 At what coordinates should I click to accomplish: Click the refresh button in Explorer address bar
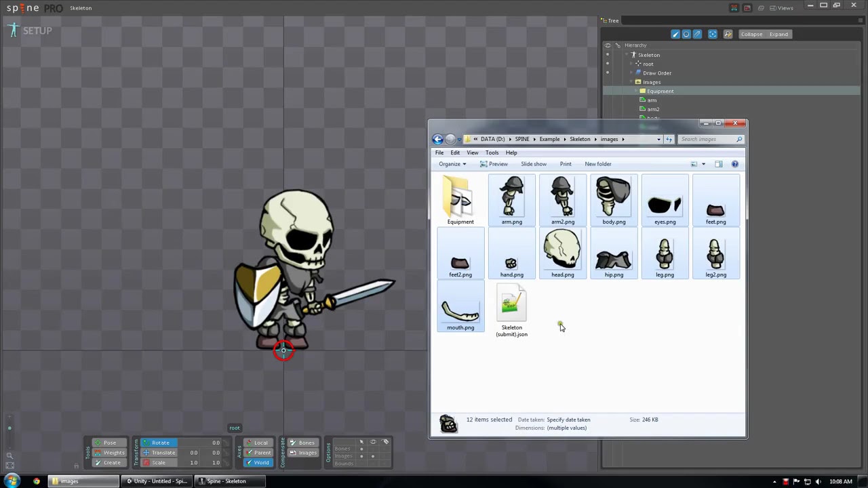[669, 139]
